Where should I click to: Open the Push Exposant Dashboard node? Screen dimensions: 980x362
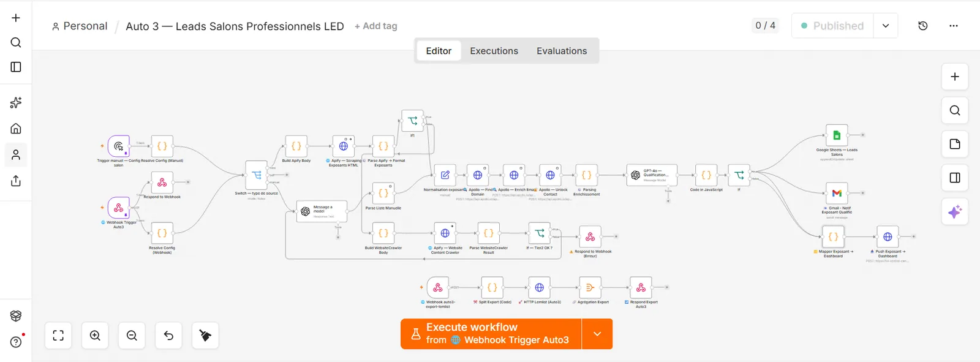[888, 237]
